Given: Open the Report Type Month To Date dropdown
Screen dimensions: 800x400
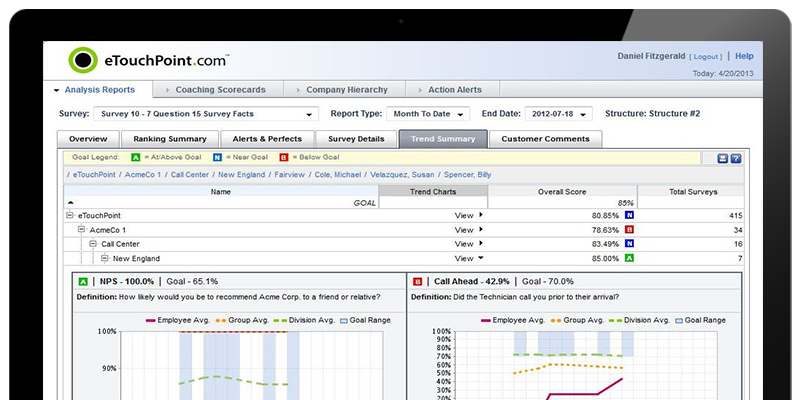Looking at the screenshot, I should pyautogui.click(x=428, y=114).
